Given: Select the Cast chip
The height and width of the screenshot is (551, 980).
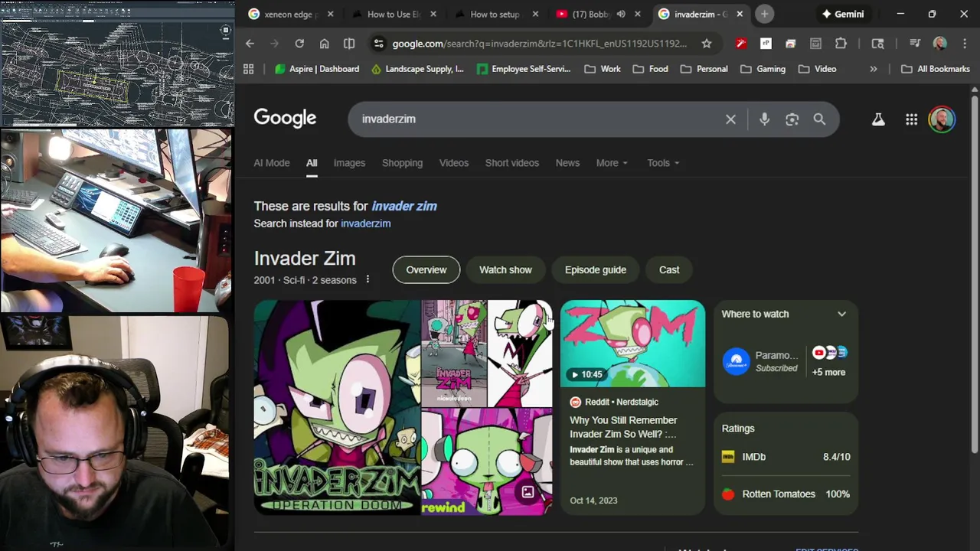Looking at the screenshot, I should point(669,269).
